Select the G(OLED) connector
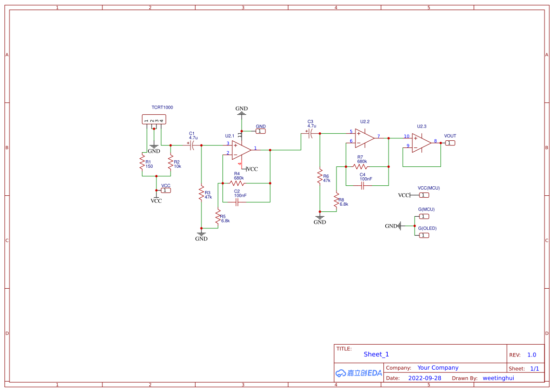This screenshot has height=392, width=554. point(424,235)
